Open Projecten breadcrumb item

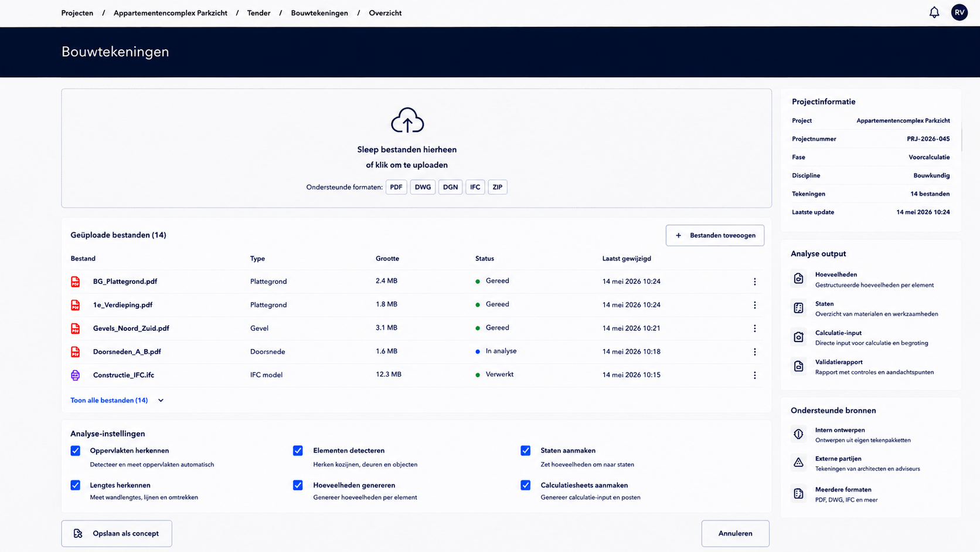77,13
